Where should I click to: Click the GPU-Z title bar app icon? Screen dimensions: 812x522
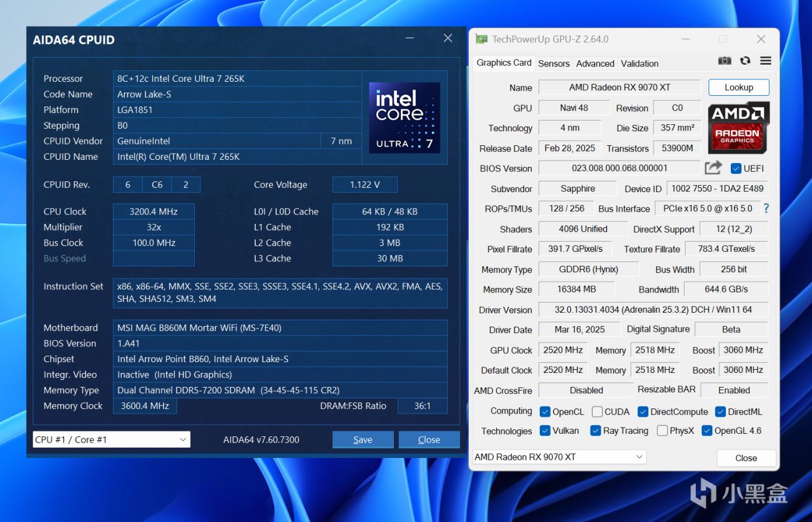click(482, 39)
